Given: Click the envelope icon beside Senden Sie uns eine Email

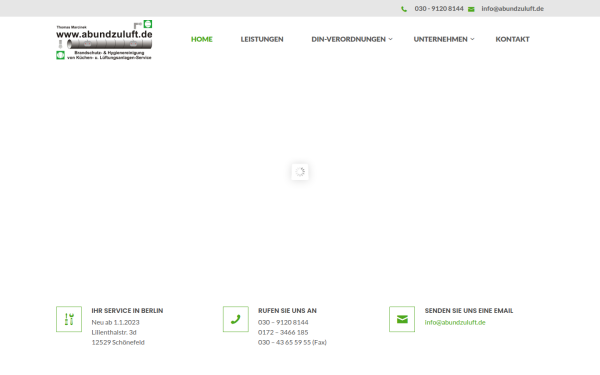Looking at the screenshot, I should pyautogui.click(x=402, y=319).
